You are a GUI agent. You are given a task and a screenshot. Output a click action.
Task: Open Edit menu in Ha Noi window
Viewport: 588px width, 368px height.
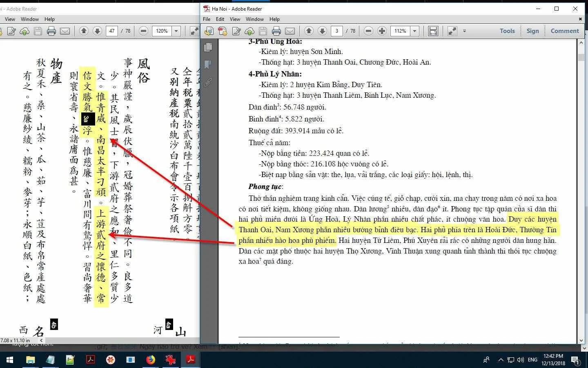pyautogui.click(x=220, y=19)
